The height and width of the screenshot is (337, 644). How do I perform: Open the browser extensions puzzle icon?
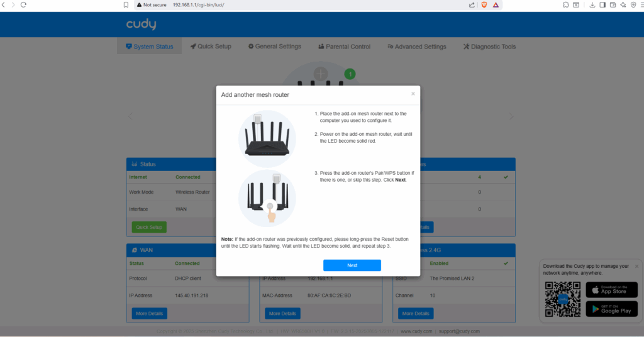point(565,5)
